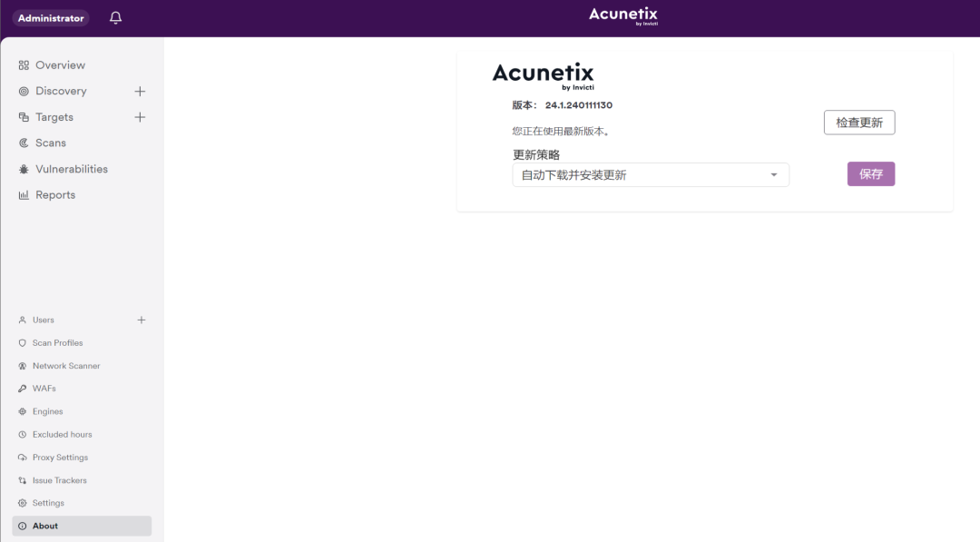
Task: Click the WAFs key icon
Action: click(23, 389)
